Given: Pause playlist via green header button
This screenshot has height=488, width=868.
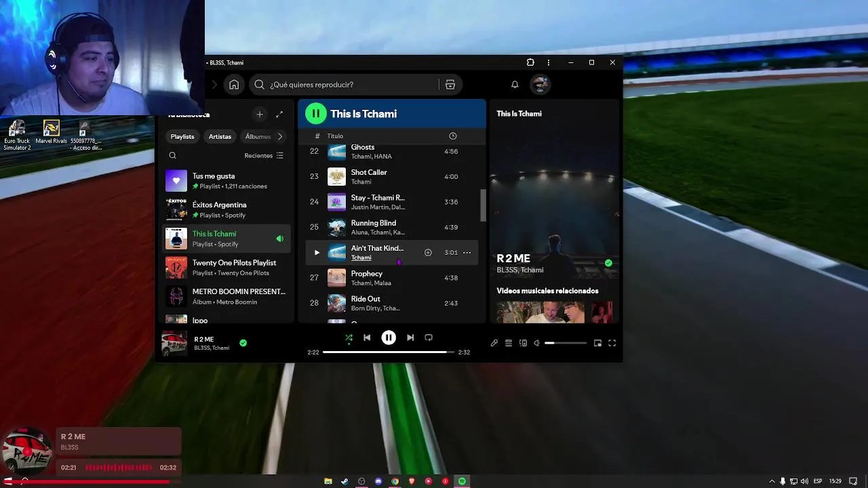Looking at the screenshot, I should click(315, 114).
